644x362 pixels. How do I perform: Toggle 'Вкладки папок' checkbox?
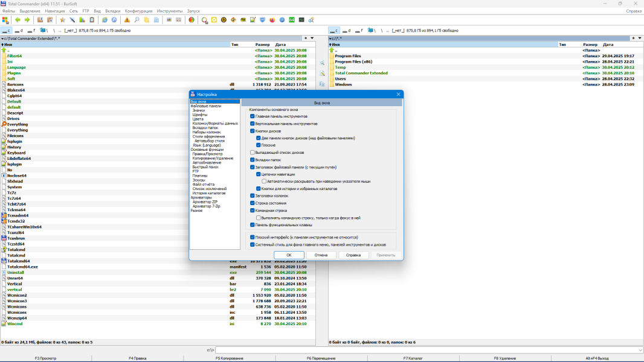tap(252, 160)
